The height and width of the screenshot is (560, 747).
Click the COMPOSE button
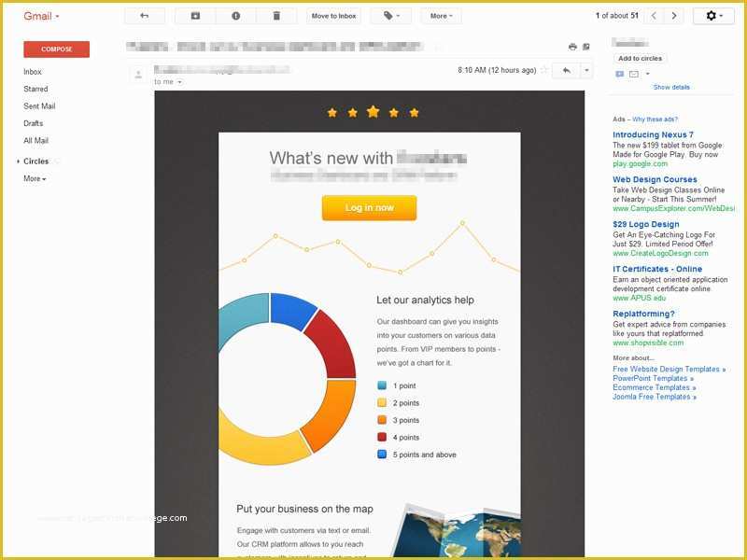(x=57, y=49)
